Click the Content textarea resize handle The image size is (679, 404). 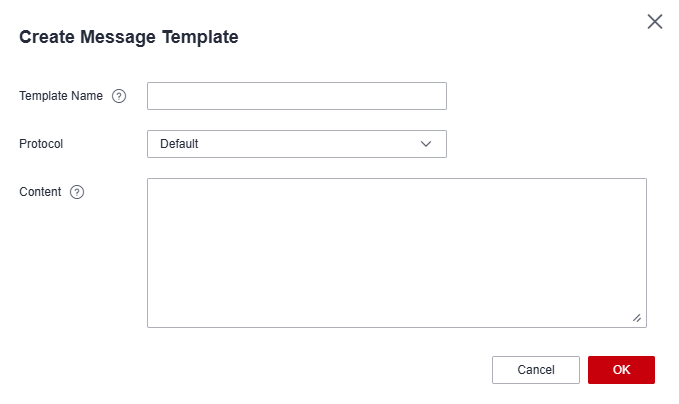[637, 318]
